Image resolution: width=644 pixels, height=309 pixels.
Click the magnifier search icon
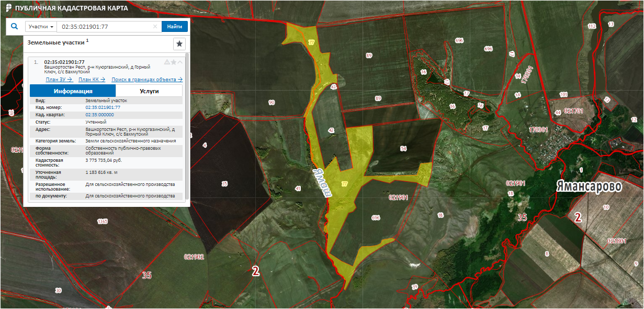tap(14, 26)
